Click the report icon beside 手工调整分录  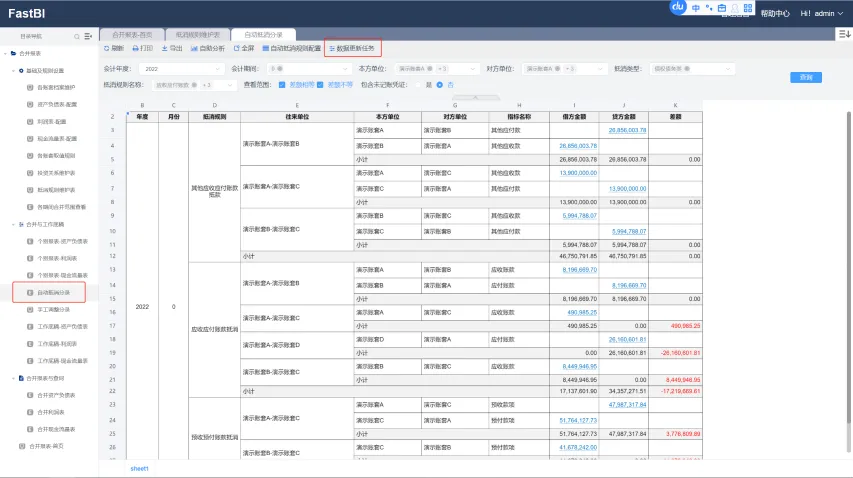coord(30,309)
